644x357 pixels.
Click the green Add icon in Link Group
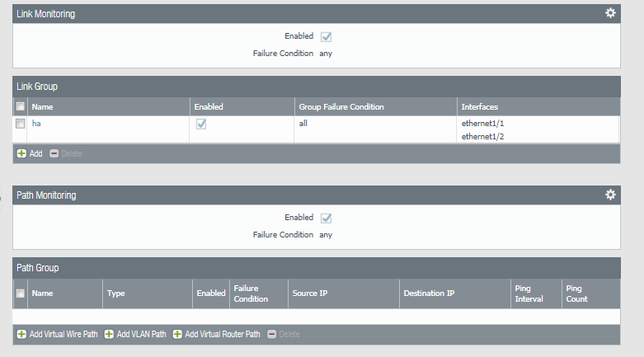tap(21, 153)
